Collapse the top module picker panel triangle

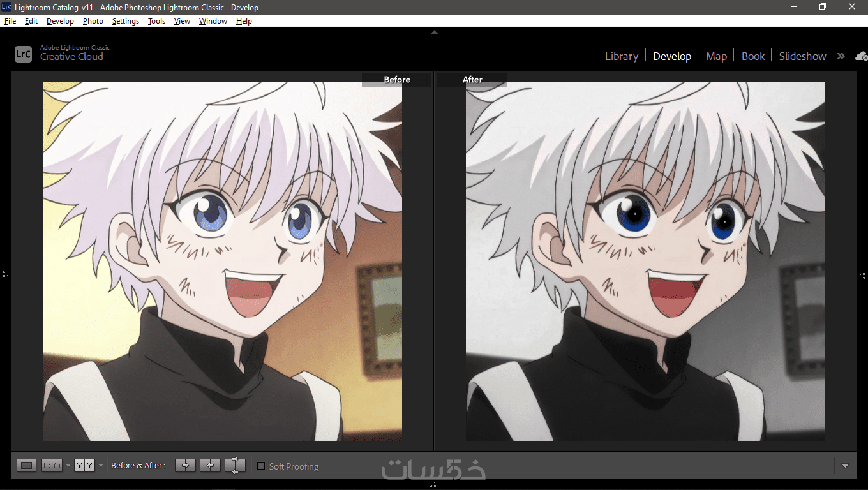click(434, 32)
